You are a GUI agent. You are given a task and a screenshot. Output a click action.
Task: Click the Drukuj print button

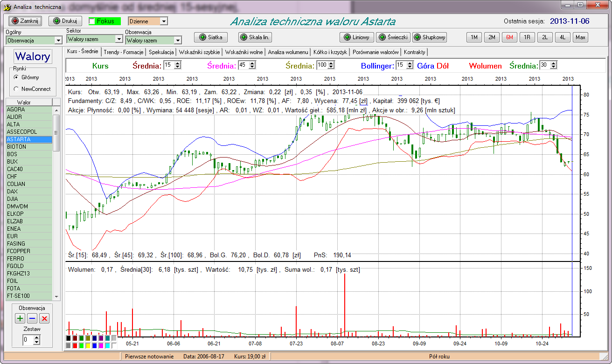(66, 21)
